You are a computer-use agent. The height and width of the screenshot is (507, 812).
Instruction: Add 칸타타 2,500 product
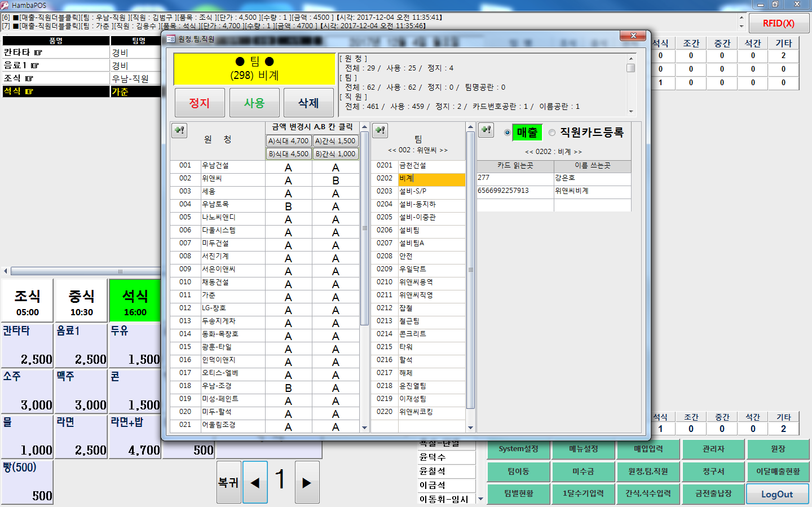27,345
